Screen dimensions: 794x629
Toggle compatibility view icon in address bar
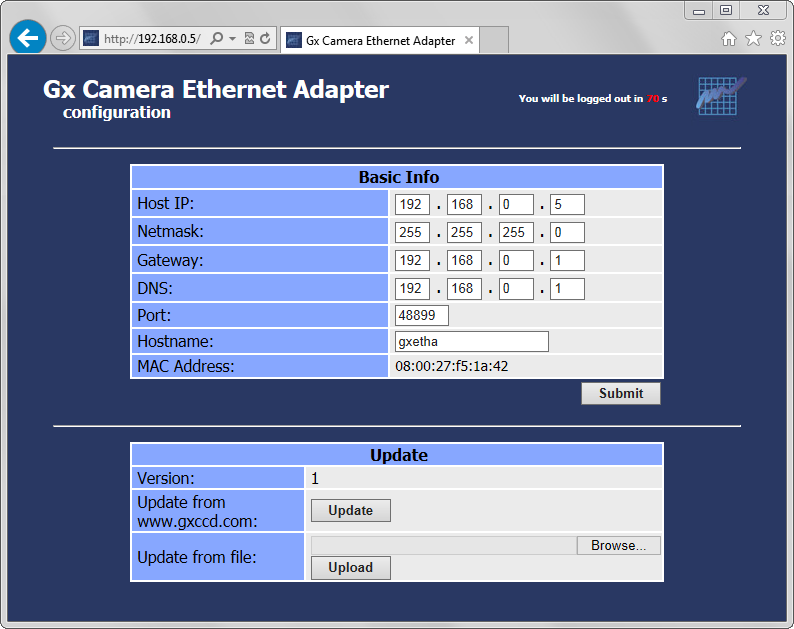coord(249,39)
